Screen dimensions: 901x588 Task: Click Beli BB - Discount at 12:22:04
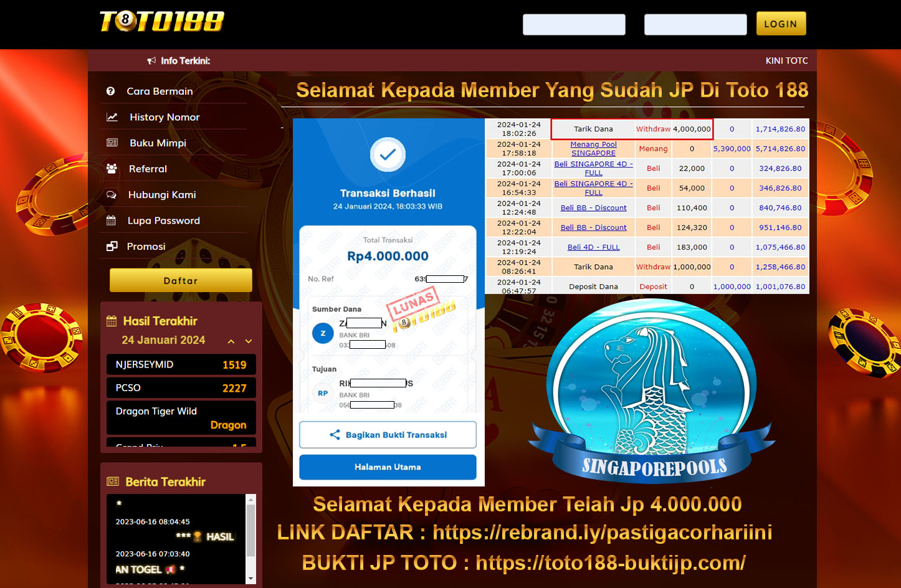click(x=593, y=227)
